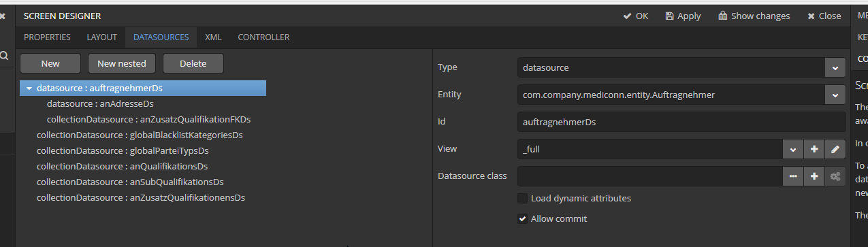Viewport: 868px width, 247px height.
Task: Open the XML tab
Action: coord(213,37)
